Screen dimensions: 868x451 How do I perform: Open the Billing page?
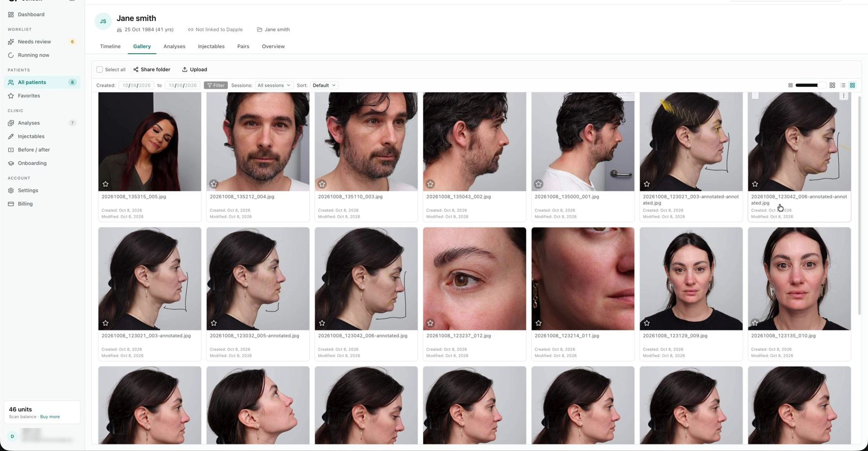click(25, 204)
